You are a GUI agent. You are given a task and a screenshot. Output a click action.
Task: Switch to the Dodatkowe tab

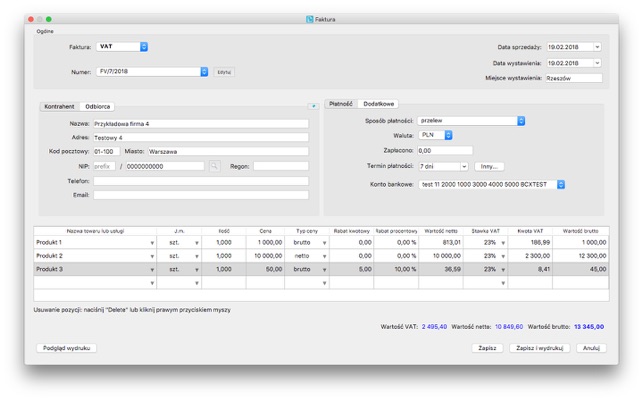[379, 104]
